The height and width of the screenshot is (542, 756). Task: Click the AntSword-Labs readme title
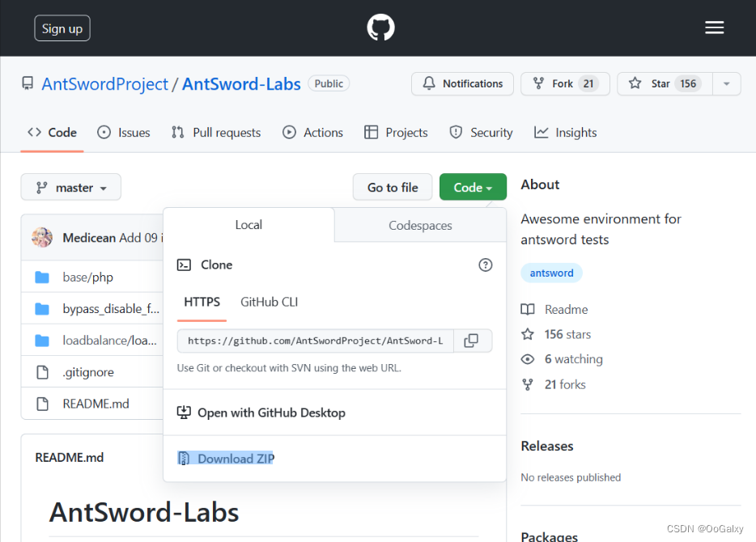click(x=144, y=512)
